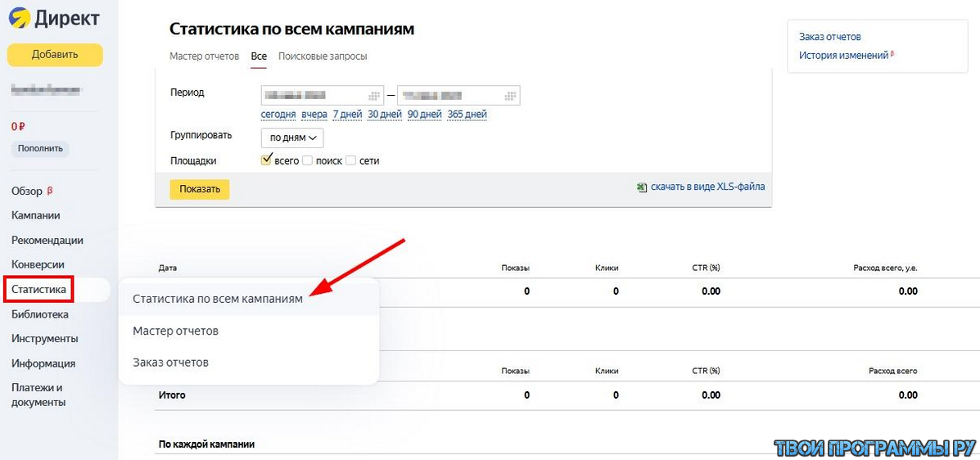Set period to 365 дней

[x=467, y=115]
